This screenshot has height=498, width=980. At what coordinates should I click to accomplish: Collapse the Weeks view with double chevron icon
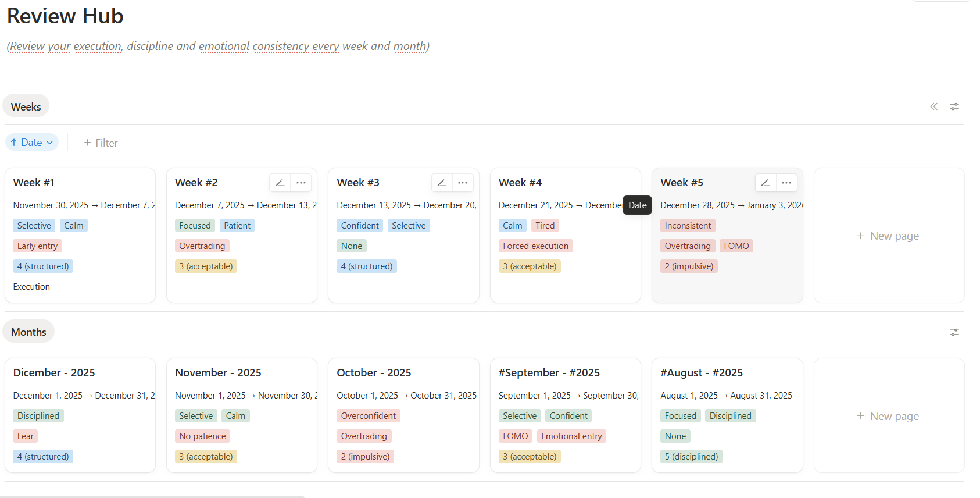[933, 106]
